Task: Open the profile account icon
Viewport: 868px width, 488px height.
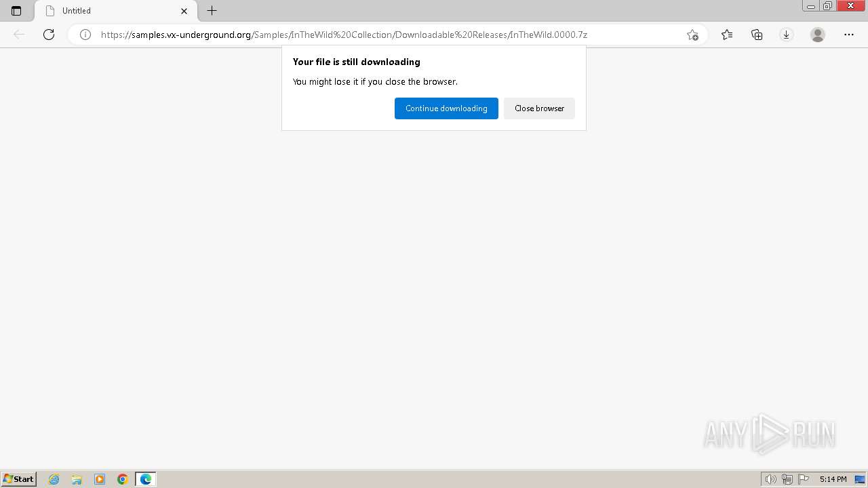Action: pyautogui.click(x=818, y=35)
